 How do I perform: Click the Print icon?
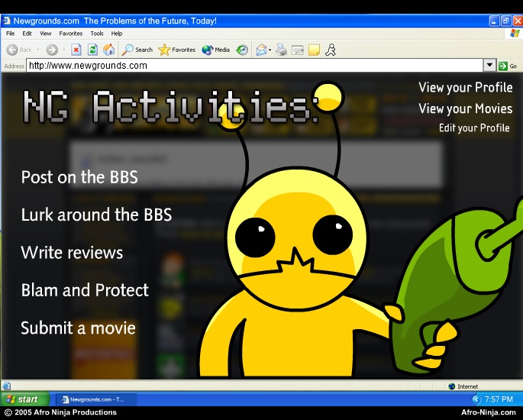281,50
